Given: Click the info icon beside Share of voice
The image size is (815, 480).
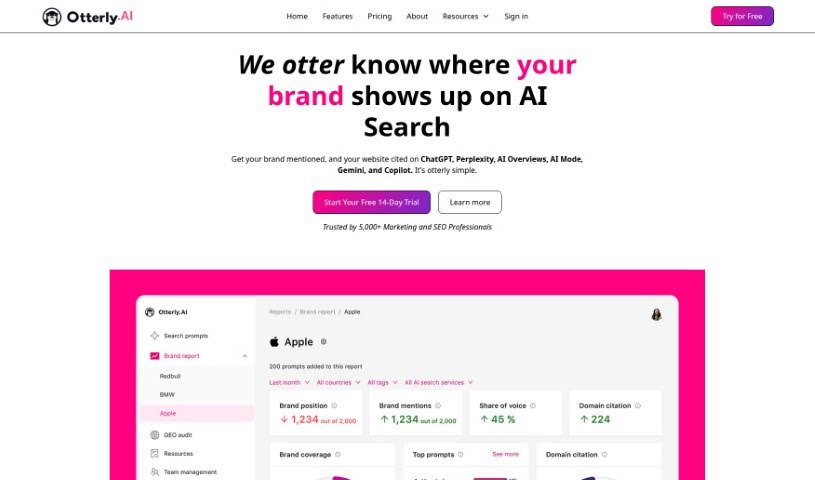Looking at the screenshot, I should click(x=532, y=405).
